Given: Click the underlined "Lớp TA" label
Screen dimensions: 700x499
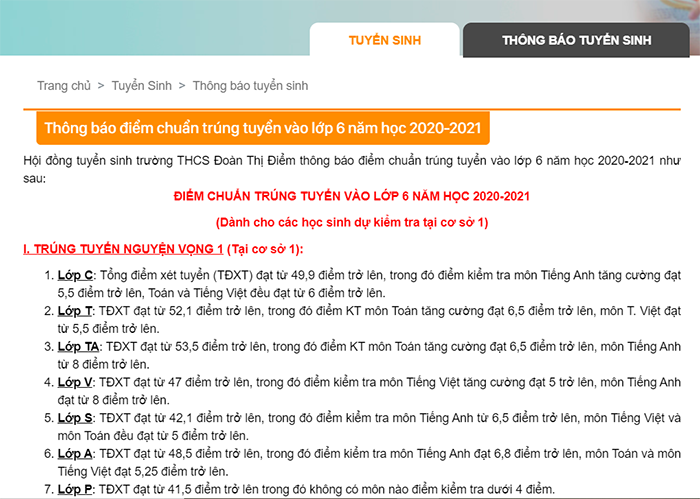Looking at the screenshot, I should click(x=78, y=347).
